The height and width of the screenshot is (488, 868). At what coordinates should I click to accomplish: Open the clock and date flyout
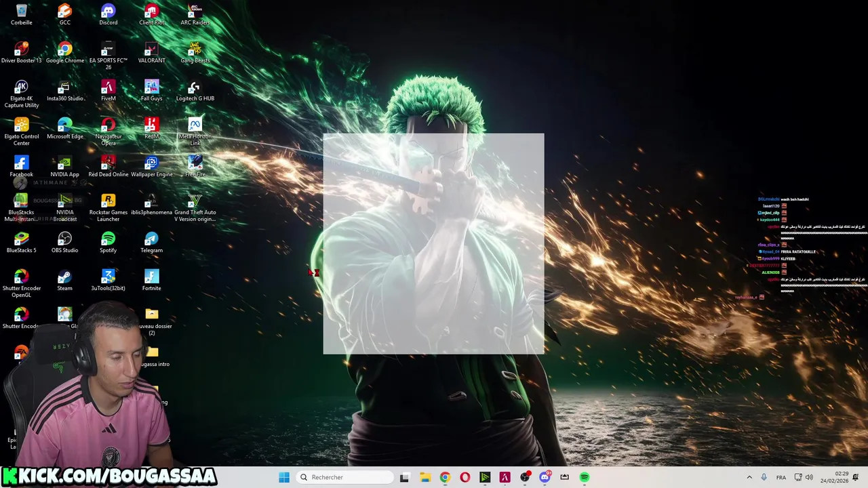pyautogui.click(x=835, y=477)
